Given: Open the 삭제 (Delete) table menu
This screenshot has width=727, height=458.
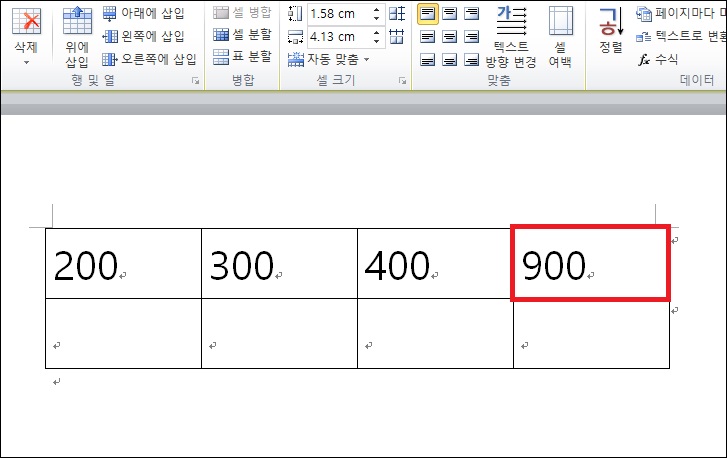Looking at the screenshot, I should 26,36.
